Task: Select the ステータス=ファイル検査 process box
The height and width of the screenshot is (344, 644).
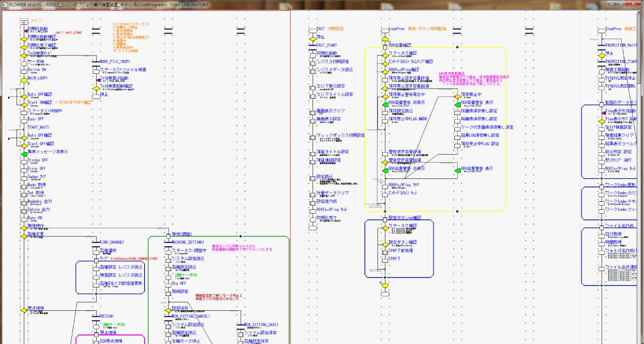Action: (x=96, y=71)
